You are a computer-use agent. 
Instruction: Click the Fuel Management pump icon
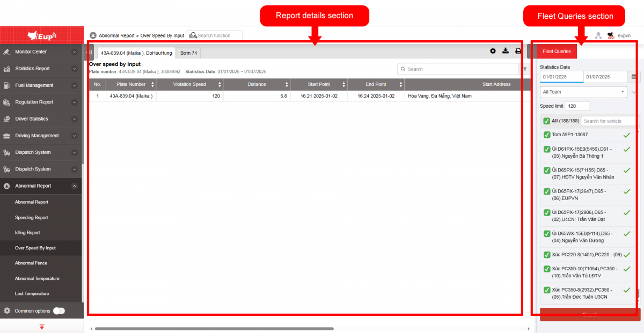[6, 85]
